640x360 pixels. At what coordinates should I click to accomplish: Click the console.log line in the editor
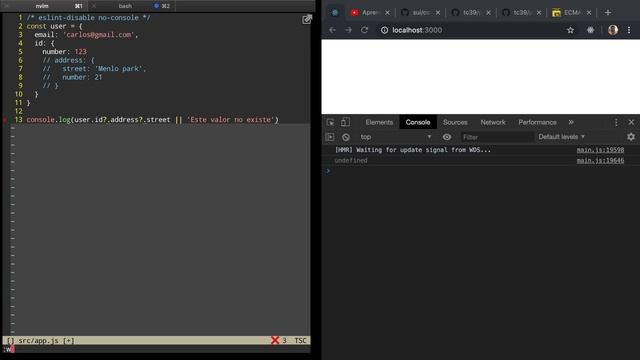pos(152,120)
